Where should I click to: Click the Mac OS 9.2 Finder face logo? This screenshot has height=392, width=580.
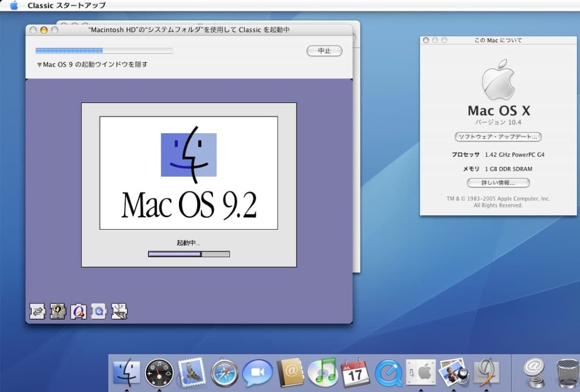189,155
